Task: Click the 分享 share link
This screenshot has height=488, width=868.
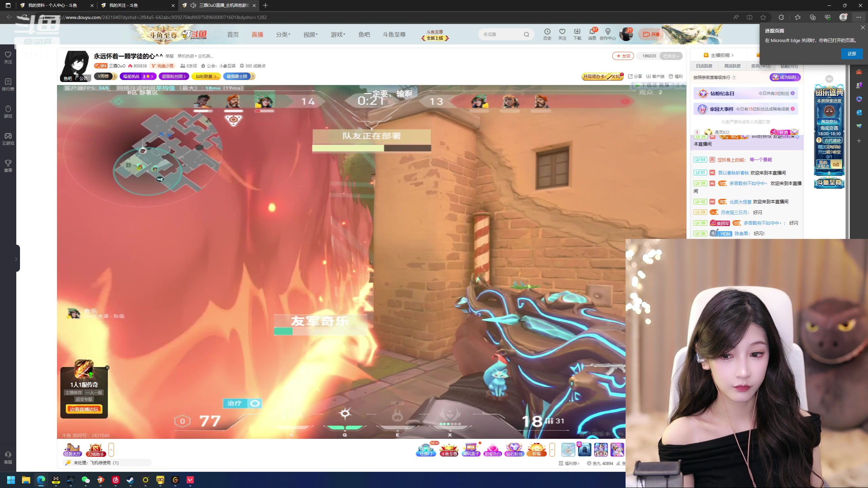Action: pos(635,76)
